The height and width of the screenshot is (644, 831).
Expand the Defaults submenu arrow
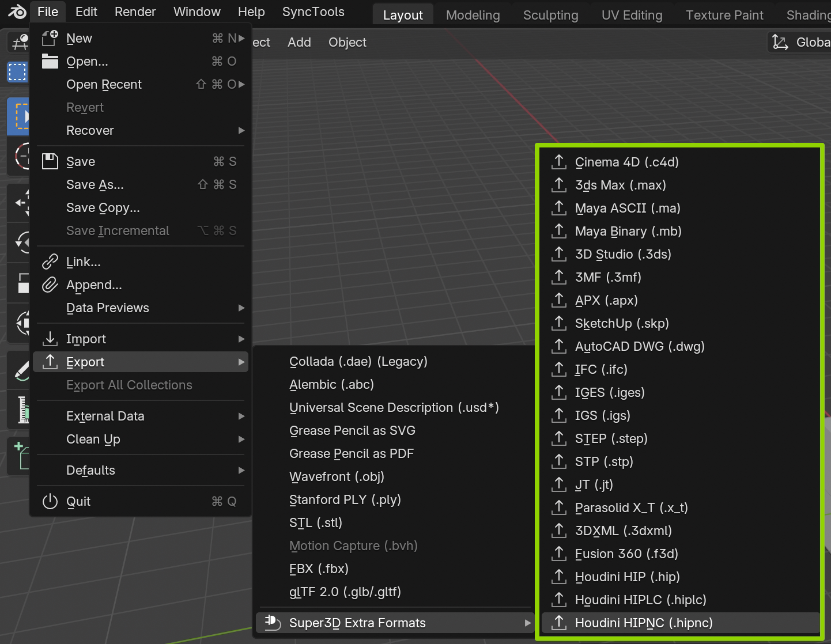coord(242,470)
